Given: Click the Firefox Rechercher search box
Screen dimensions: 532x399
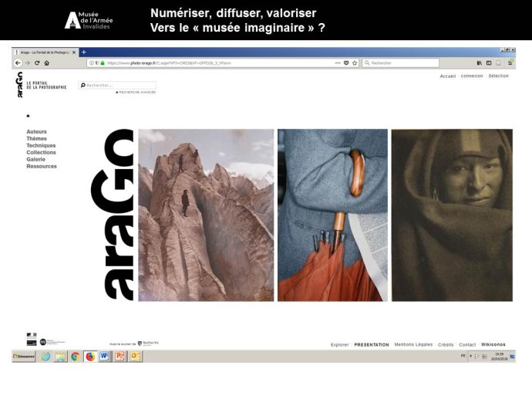Looking at the screenshot, I should (x=401, y=63).
